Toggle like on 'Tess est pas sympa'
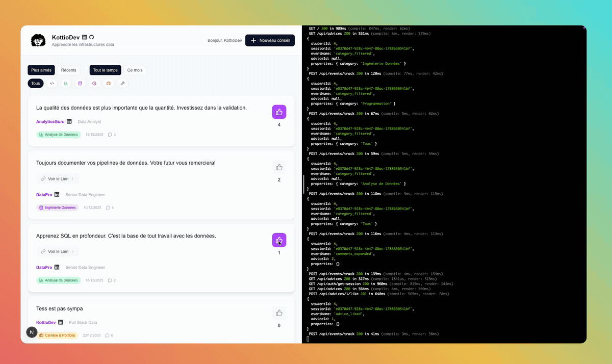Viewport: 612px width, 364px height. tap(279, 313)
